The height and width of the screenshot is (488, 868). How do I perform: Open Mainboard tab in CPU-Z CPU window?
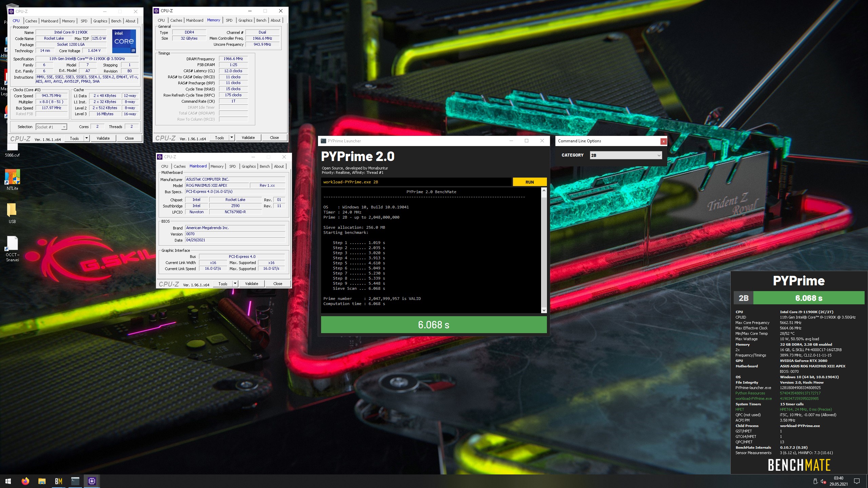50,21
